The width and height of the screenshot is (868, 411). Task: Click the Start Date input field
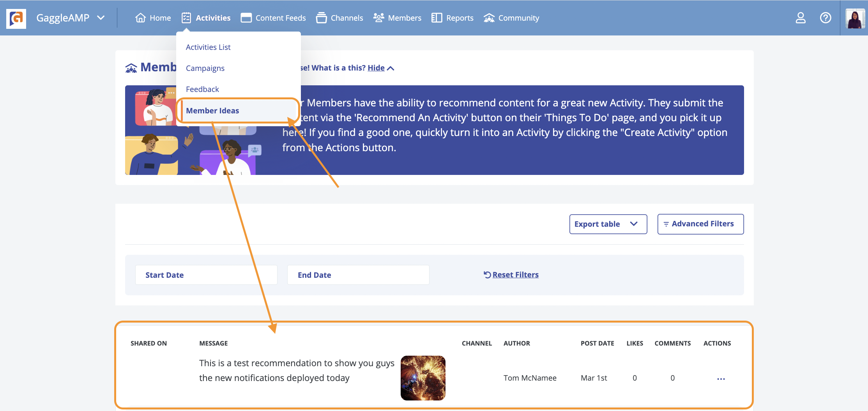206,275
